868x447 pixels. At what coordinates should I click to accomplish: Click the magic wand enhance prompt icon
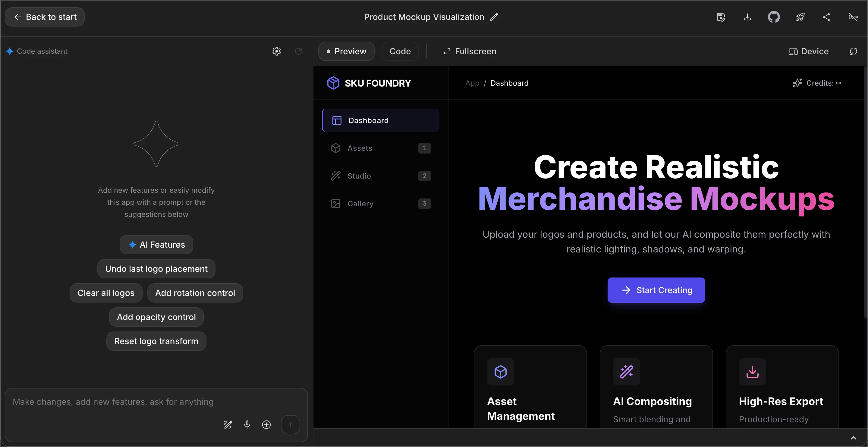[x=228, y=424]
